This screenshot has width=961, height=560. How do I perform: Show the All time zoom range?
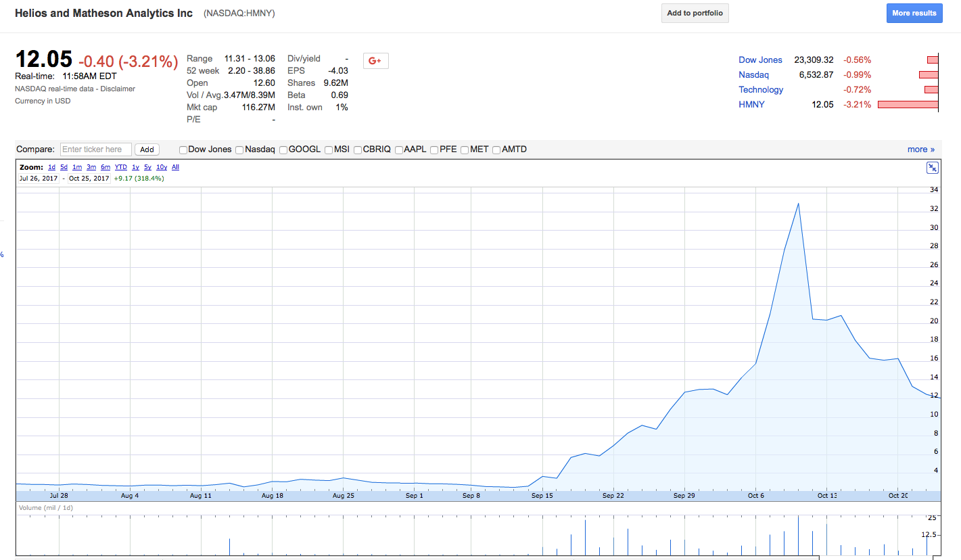coord(175,167)
